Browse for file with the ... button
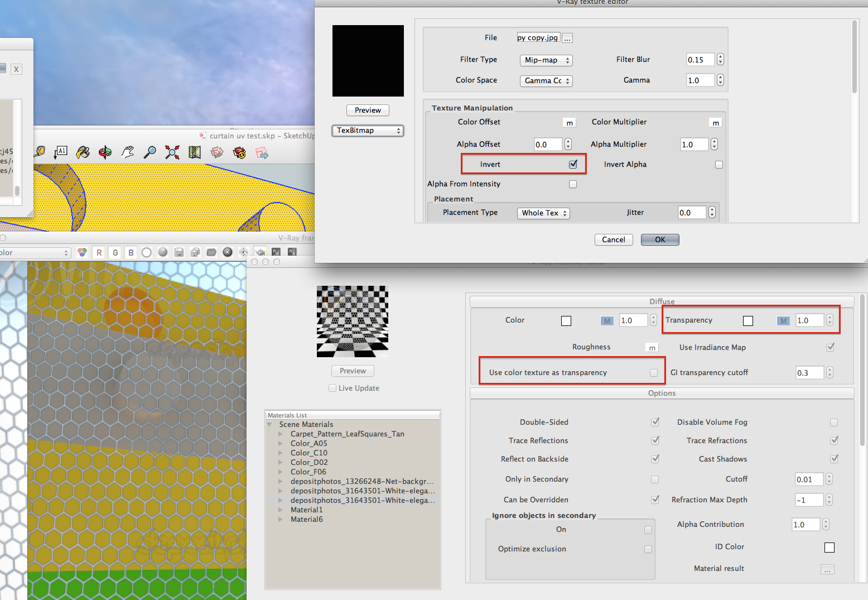The height and width of the screenshot is (600, 868). click(x=567, y=38)
